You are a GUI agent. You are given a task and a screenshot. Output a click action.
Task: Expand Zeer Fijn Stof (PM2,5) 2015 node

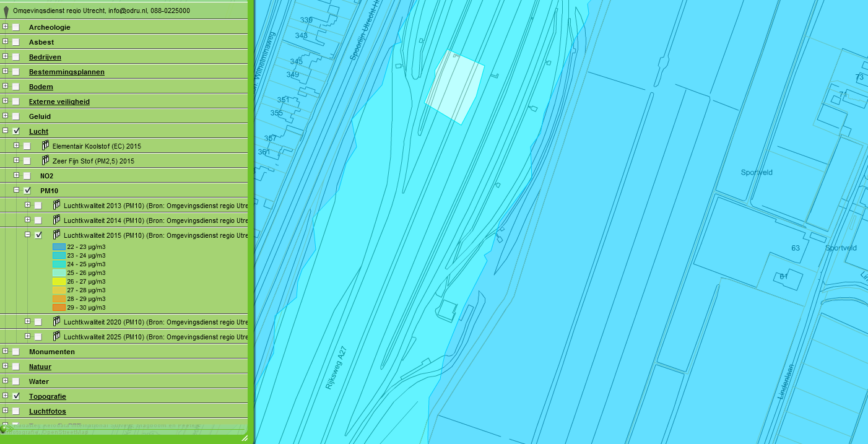16,160
